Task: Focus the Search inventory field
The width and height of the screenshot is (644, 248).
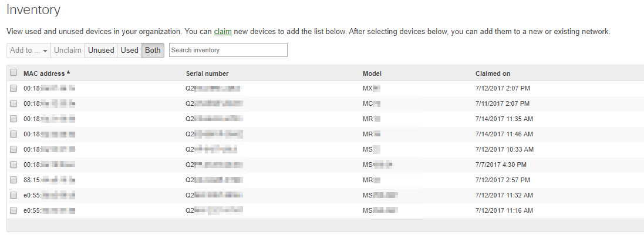Action: tap(228, 51)
